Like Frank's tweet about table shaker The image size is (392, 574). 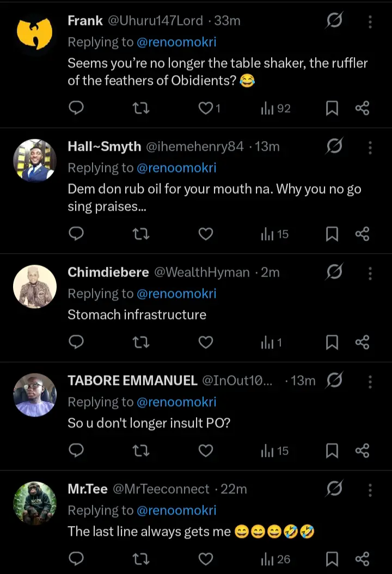coord(205,108)
